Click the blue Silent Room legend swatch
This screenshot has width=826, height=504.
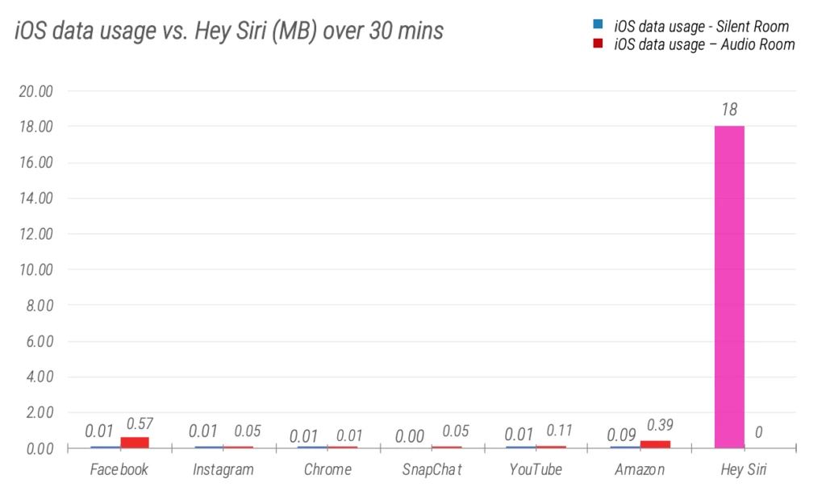point(599,27)
